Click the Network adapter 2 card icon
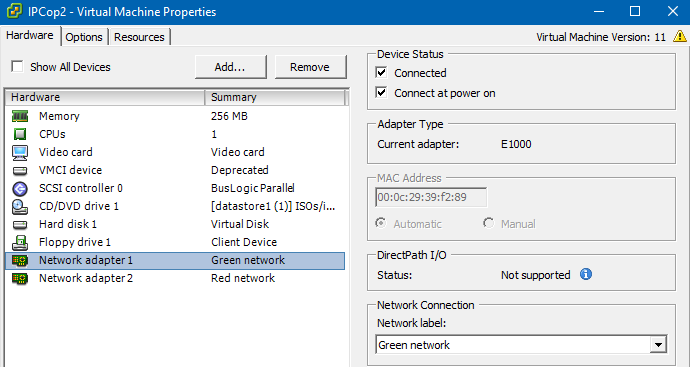The height and width of the screenshot is (367, 690). click(20, 279)
